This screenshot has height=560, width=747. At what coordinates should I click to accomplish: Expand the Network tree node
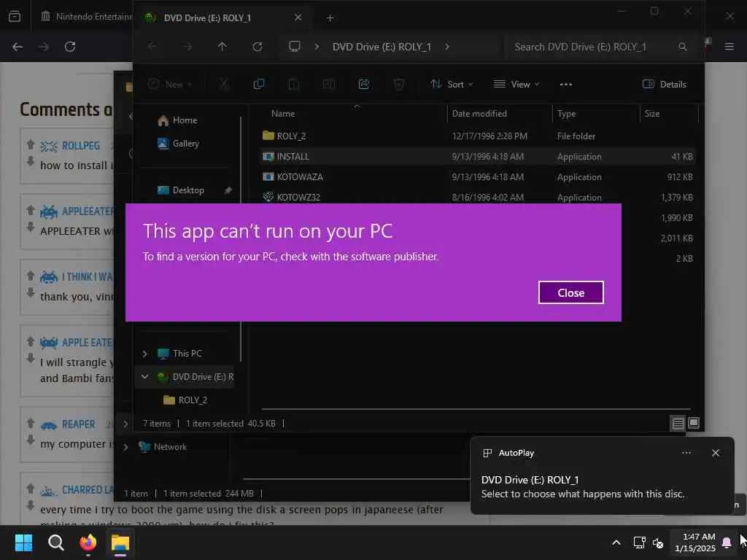click(x=125, y=447)
